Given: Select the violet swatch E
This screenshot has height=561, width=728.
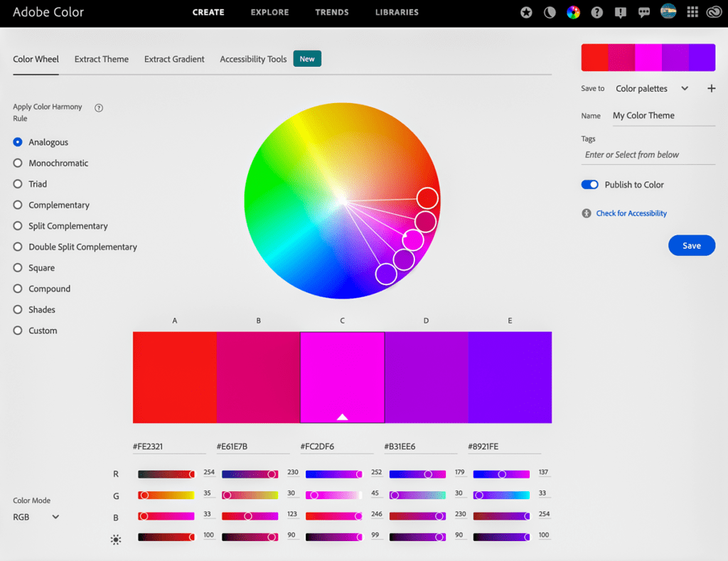Looking at the screenshot, I should tap(510, 377).
